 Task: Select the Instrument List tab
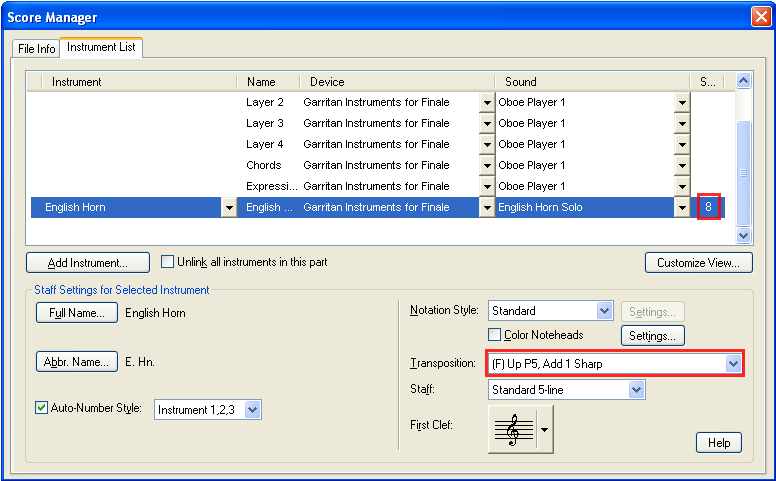tap(101, 48)
